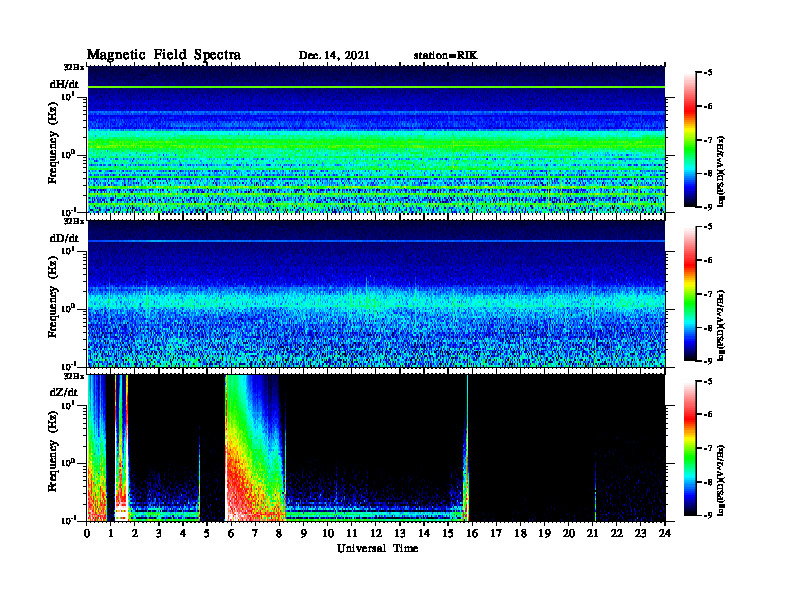Viewport: 792px width, 612px height.
Task: Click hour tick label "21" on time axis
Action: 592,534
